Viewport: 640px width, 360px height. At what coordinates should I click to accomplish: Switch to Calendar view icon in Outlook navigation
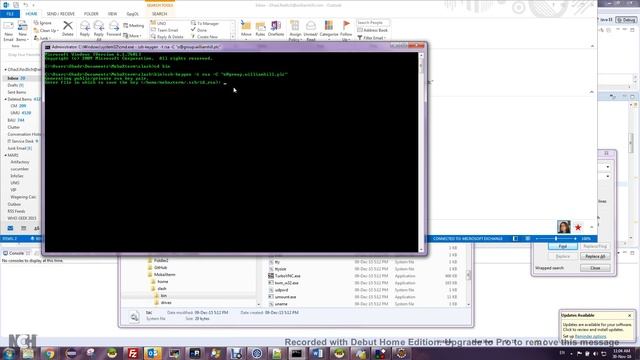[x=23, y=228]
